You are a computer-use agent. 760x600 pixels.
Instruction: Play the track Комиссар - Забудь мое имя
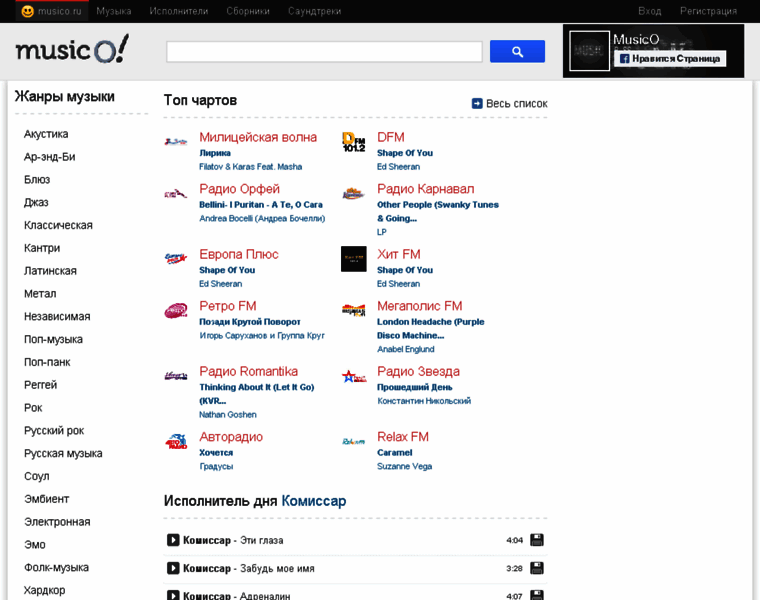(173, 568)
